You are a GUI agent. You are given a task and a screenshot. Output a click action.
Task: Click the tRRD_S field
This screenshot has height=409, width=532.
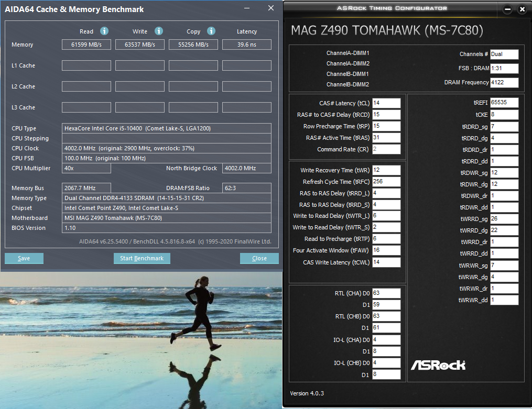coord(386,205)
